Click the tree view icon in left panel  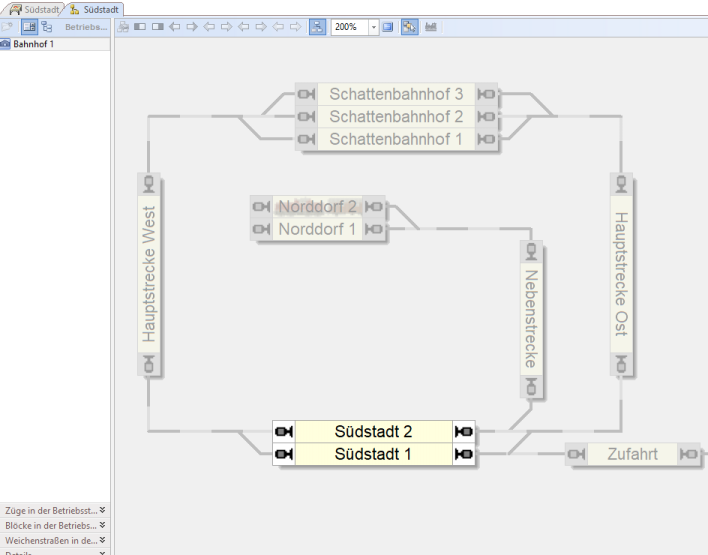click(47, 27)
